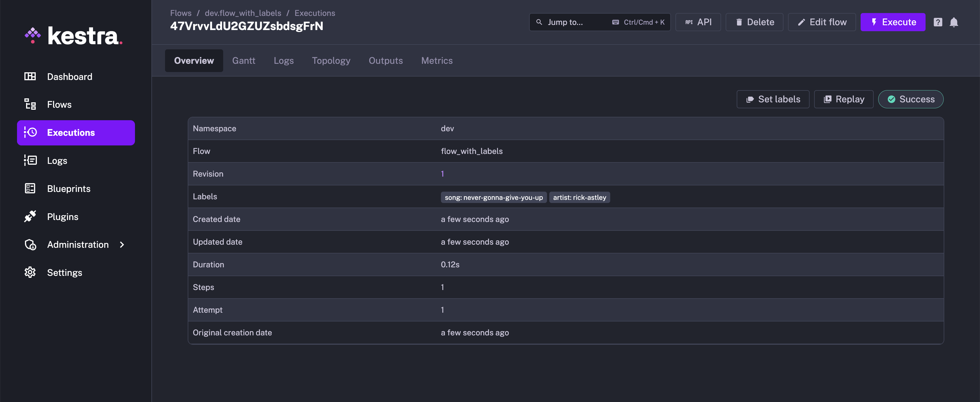Open the help question mark icon

(938, 22)
